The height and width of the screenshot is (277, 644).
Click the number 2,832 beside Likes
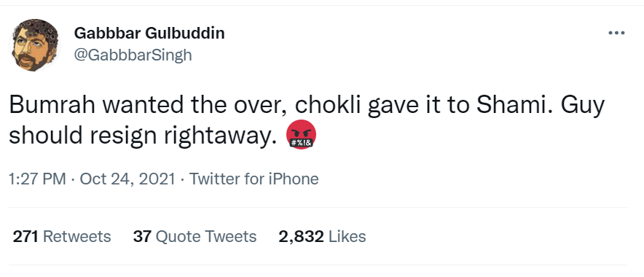point(301,237)
